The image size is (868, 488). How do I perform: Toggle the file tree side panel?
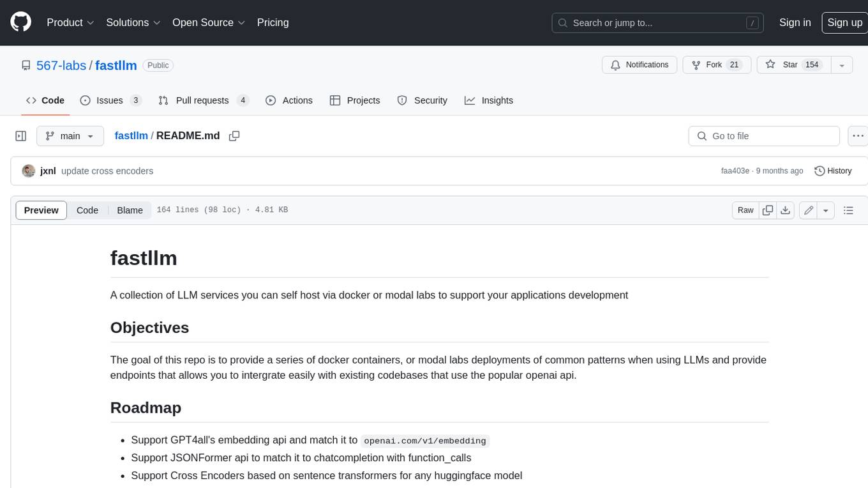pyautogui.click(x=21, y=136)
